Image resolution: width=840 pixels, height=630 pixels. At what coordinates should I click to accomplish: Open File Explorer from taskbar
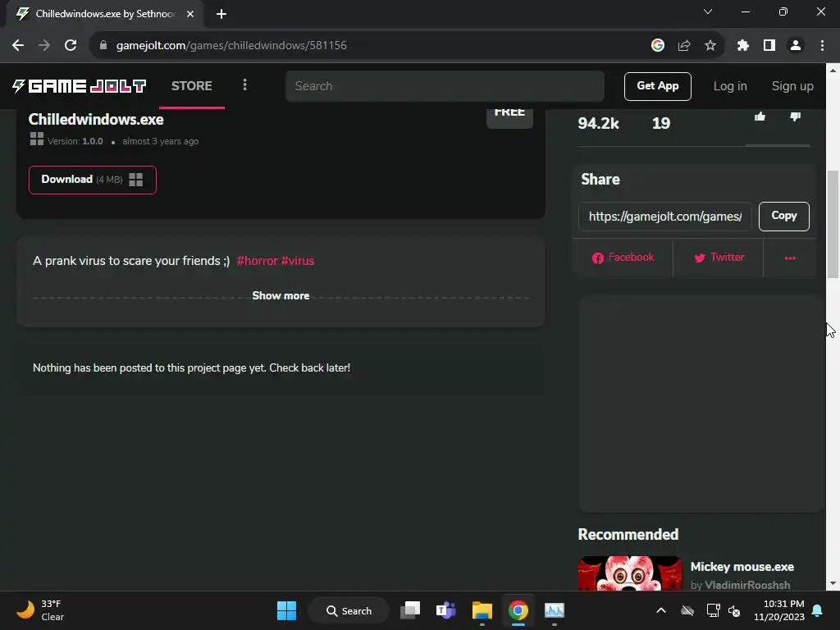click(482, 610)
